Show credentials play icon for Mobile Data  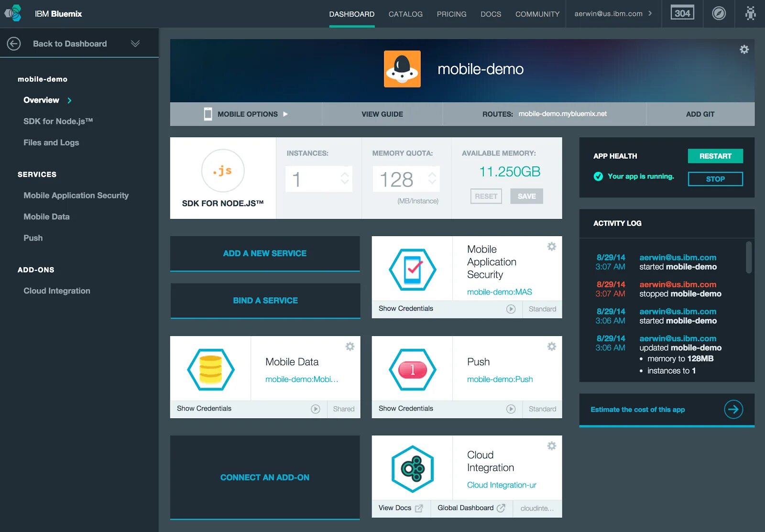click(316, 409)
